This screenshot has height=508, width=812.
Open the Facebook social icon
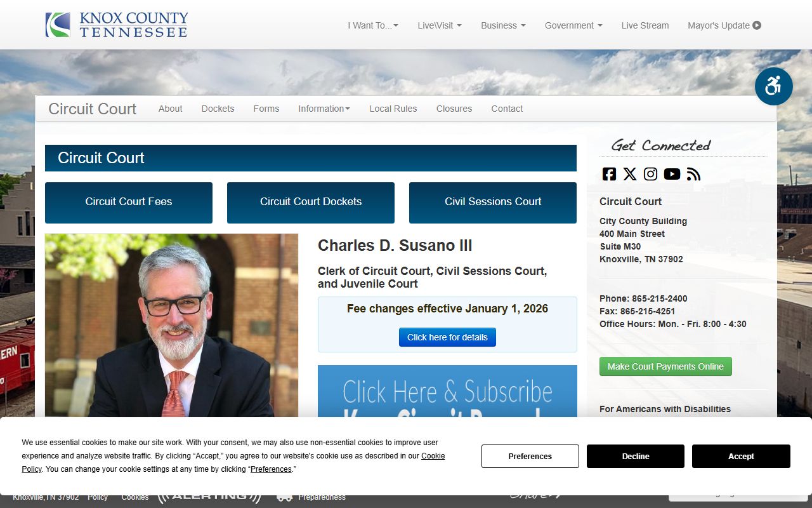pyautogui.click(x=609, y=174)
